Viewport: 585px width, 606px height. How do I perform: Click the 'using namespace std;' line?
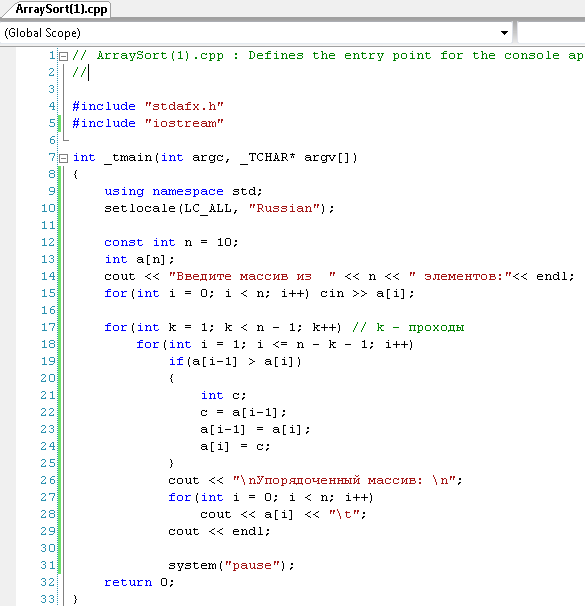[x=183, y=191]
